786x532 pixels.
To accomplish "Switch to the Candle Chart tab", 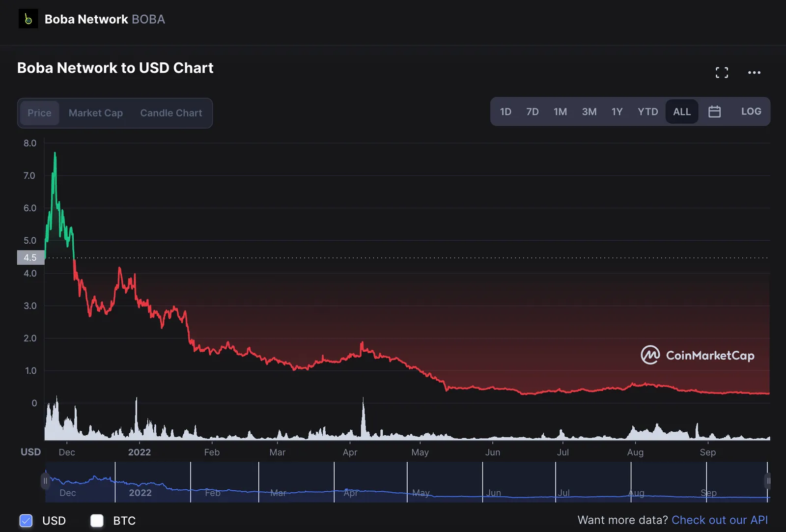I will (171, 113).
